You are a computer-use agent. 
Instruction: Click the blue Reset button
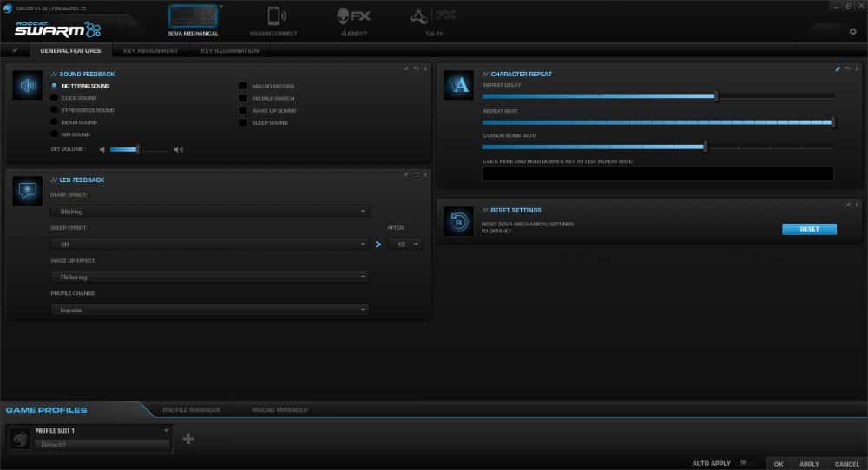tap(809, 229)
